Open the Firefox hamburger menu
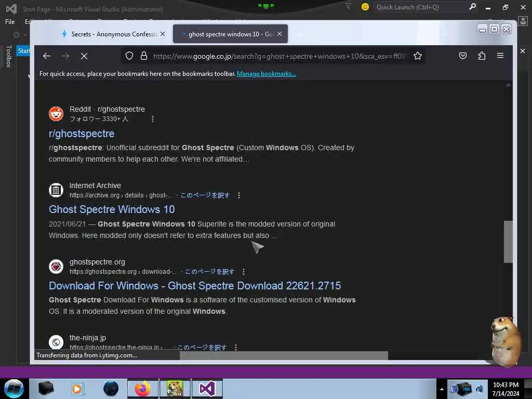 pyautogui.click(x=500, y=55)
